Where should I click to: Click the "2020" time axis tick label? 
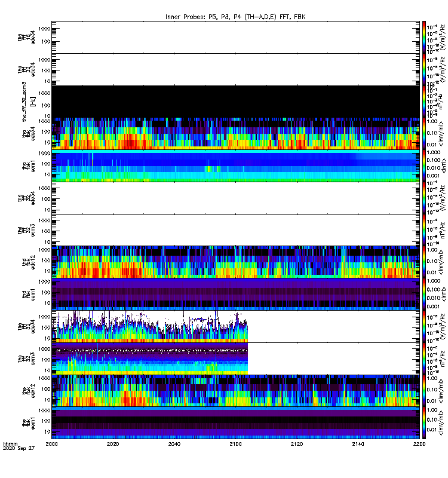tap(113, 443)
